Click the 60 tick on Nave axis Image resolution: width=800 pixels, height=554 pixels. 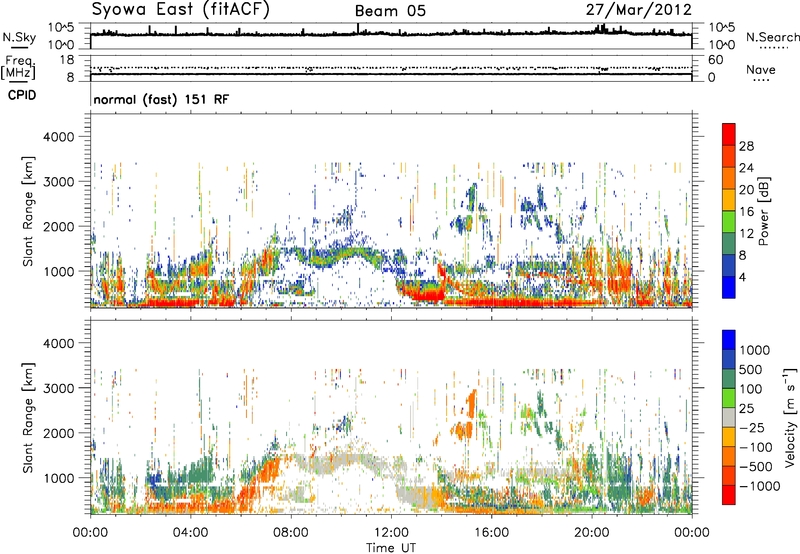click(715, 60)
